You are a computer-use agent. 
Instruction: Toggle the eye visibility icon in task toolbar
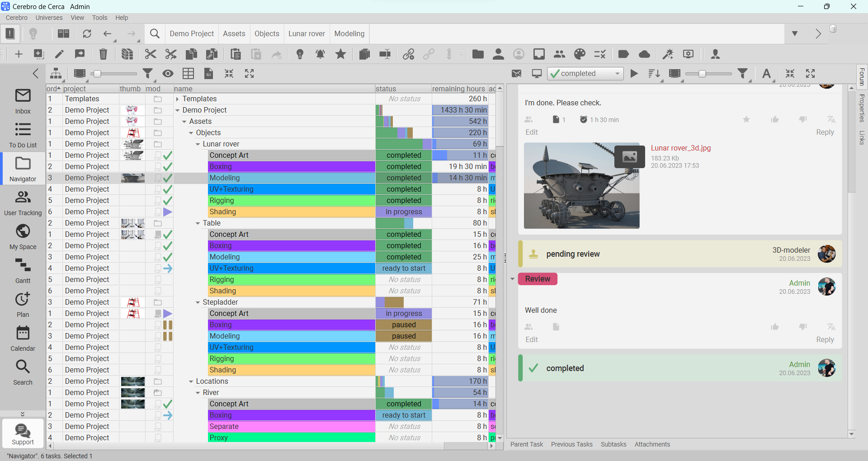pos(168,74)
